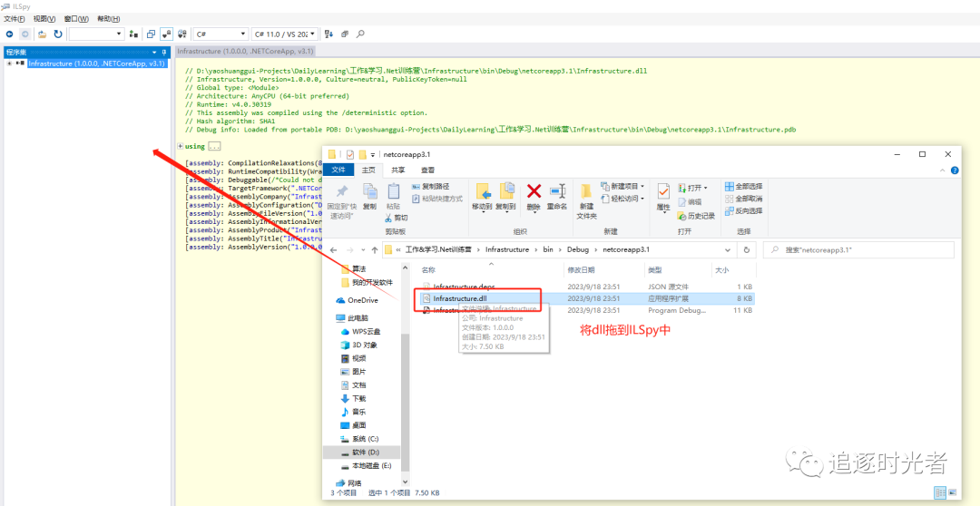The image size is (980, 506).
Task: Click the ILSpy reload assemblies icon
Action: [x=58, y=34]
